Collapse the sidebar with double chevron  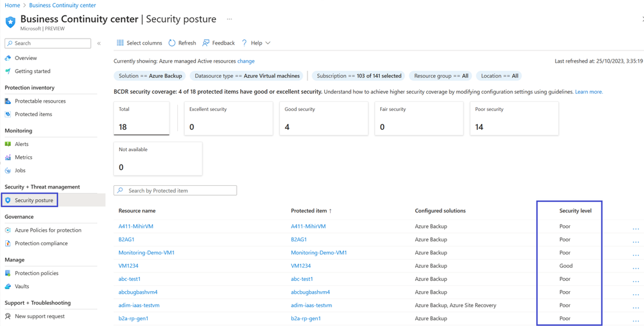pyautogui.click(x=99, y=43)
